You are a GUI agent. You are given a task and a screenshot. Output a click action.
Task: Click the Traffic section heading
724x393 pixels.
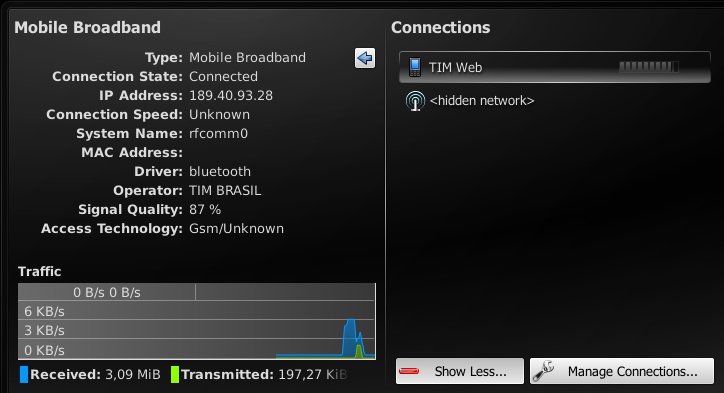(x=39, y=272)
